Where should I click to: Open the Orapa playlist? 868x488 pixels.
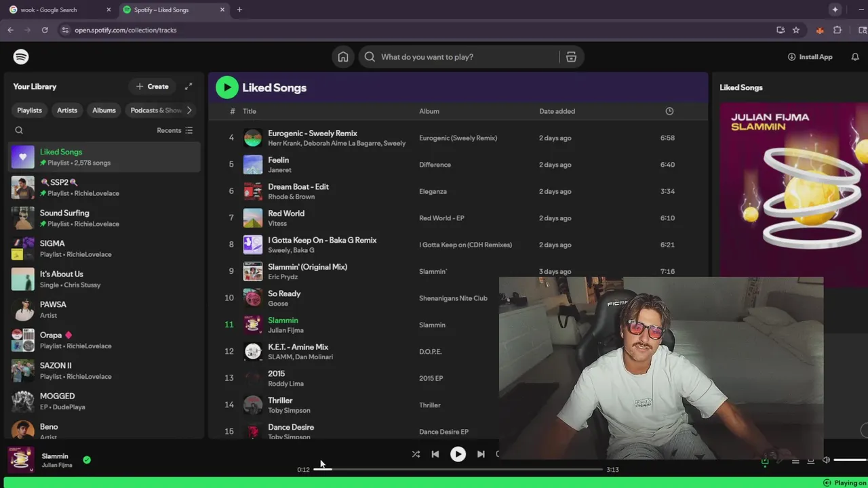point(105,340)
